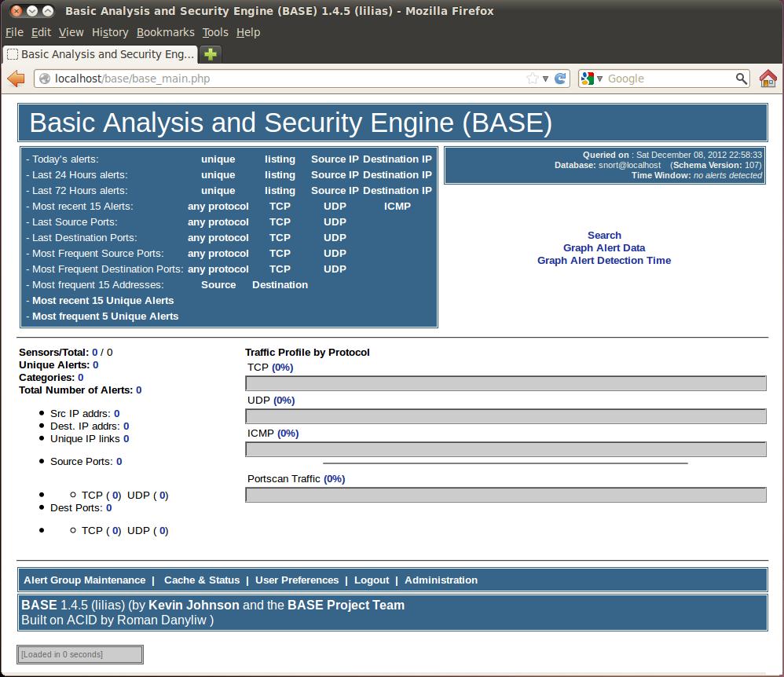The width and height of the screenshot is (784, 677).
Task: Click the Reload page icon
Action: (x=560, y=79)
